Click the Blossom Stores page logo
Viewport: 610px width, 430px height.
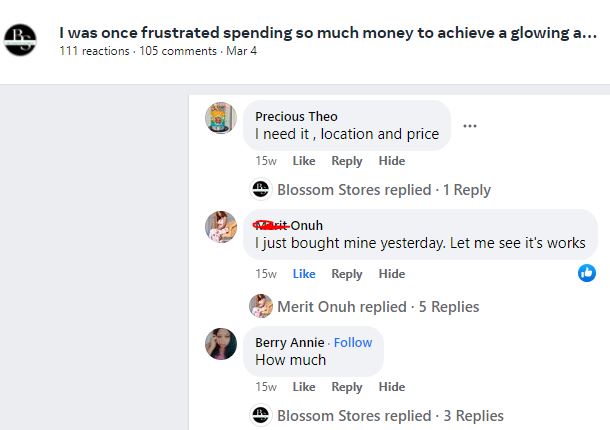(x=21, y=40)
